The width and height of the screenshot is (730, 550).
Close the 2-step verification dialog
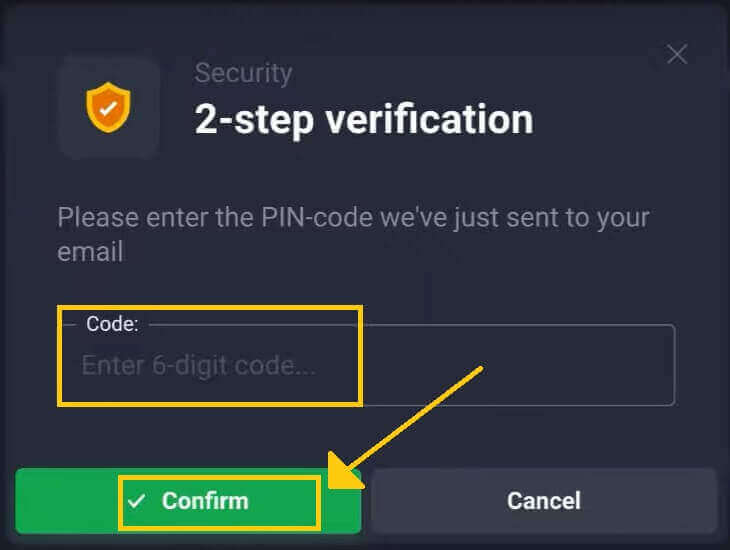[677, 54]
